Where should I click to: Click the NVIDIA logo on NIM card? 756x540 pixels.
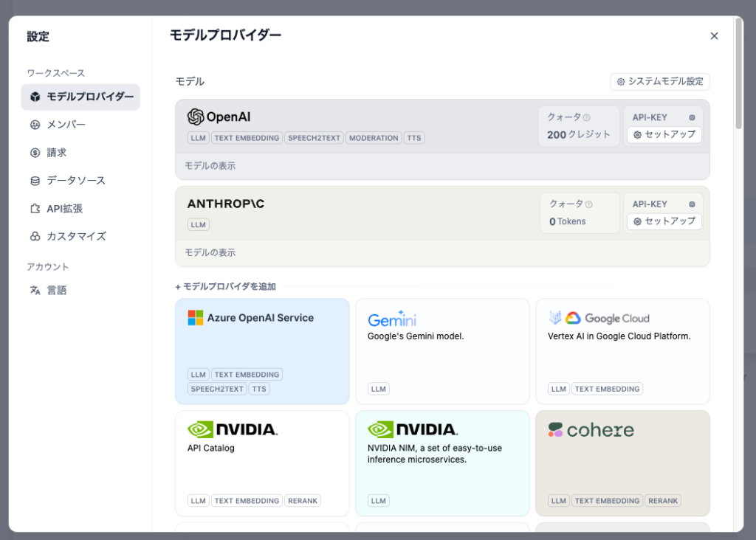click(x=413, y=429)
